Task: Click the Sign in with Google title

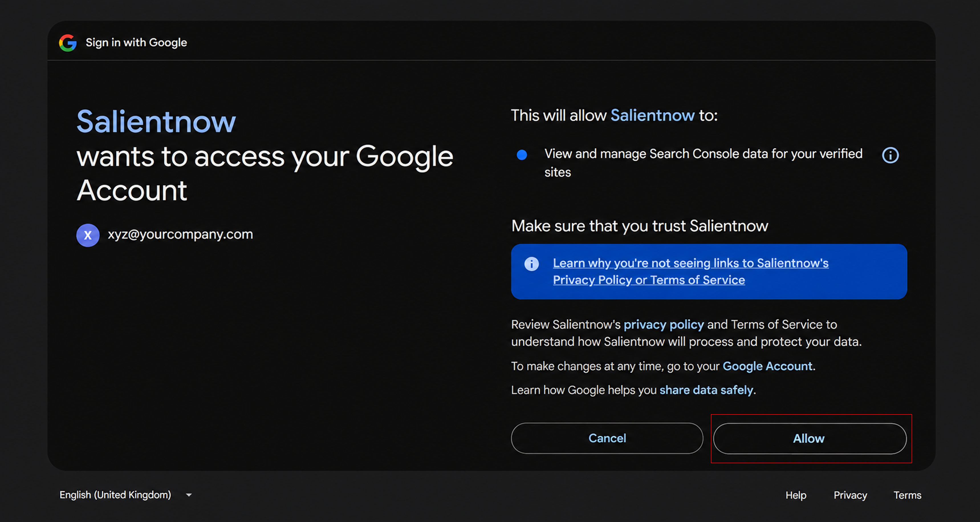Action: pyautogui.click(x=136, y=42)
